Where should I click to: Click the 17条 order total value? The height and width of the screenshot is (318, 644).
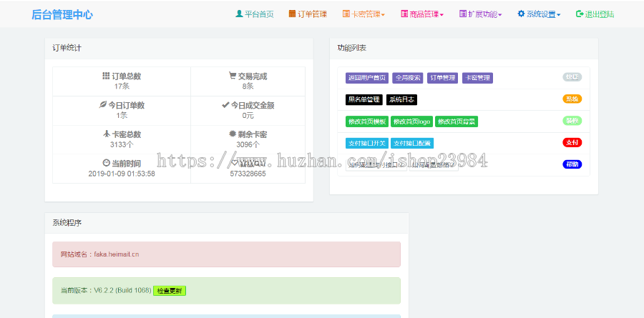tap(122, 86)
